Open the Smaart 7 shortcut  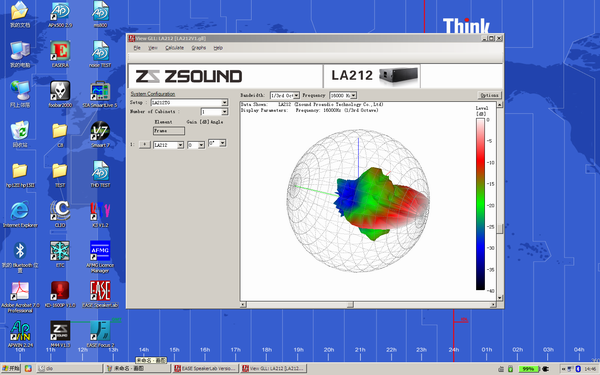coord(100,134)
